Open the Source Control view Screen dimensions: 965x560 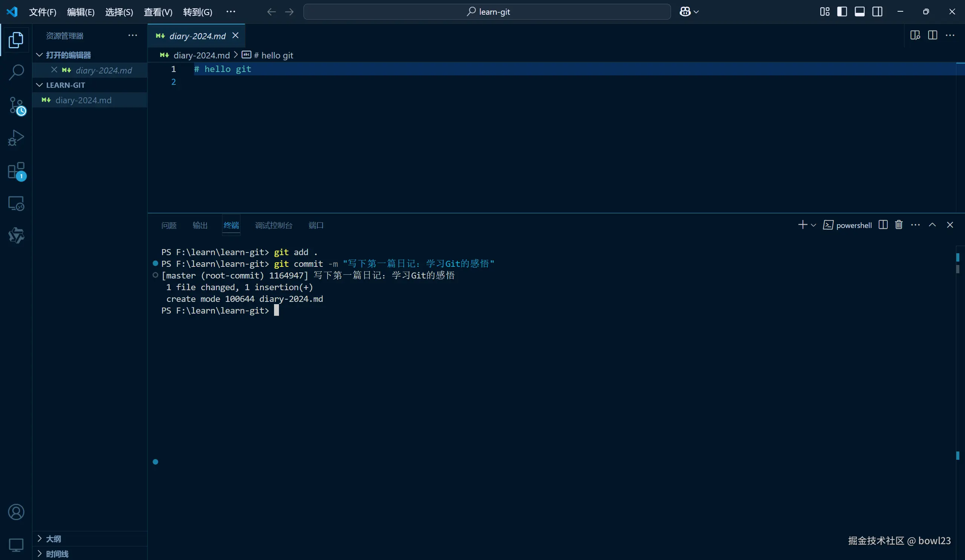click(16, 105)
